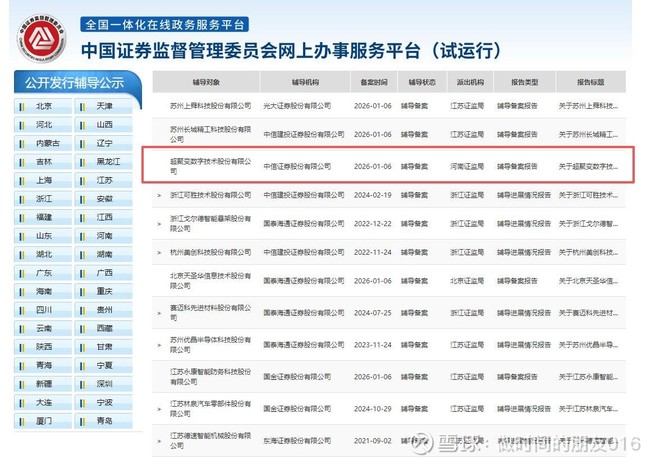The width and height of the screenshot is (660, 464).
Task: Pick the 海南 region button
Action: tap(43, 291)
